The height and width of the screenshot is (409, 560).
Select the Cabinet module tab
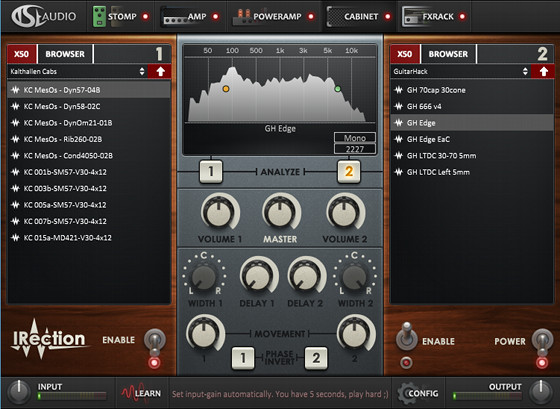point(352,16)
